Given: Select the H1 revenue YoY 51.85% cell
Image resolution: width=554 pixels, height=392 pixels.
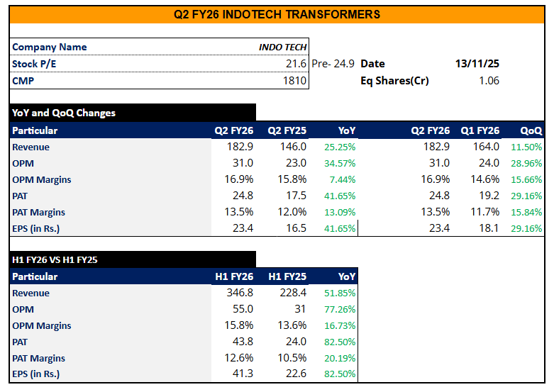Looking at the screenshot, I should click(340, 293).
